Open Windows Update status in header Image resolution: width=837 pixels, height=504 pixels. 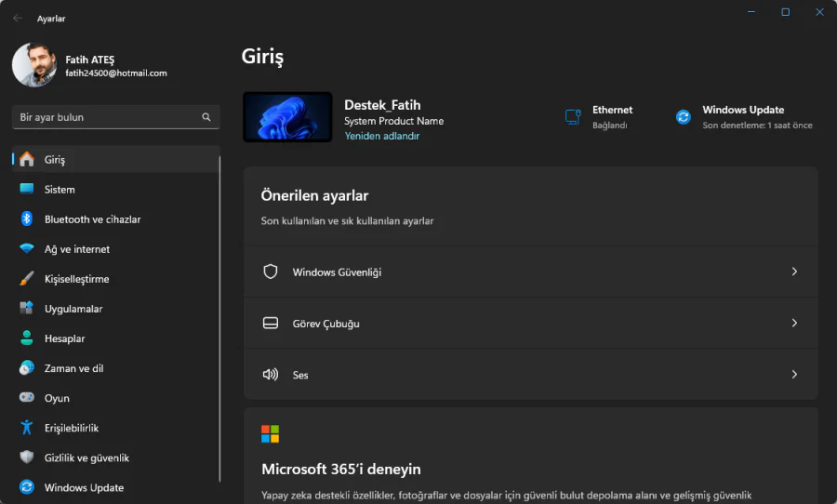(x=744, y=117)
